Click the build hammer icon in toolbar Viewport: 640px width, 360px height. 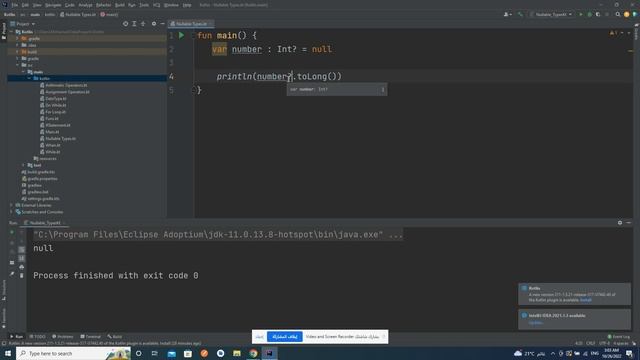(520, 14)
